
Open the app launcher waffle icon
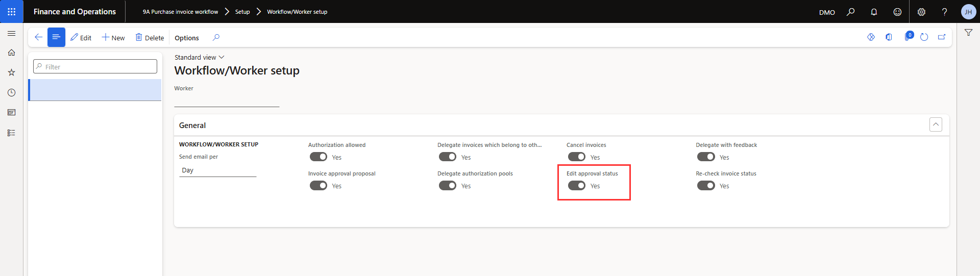tap(11, 11)
